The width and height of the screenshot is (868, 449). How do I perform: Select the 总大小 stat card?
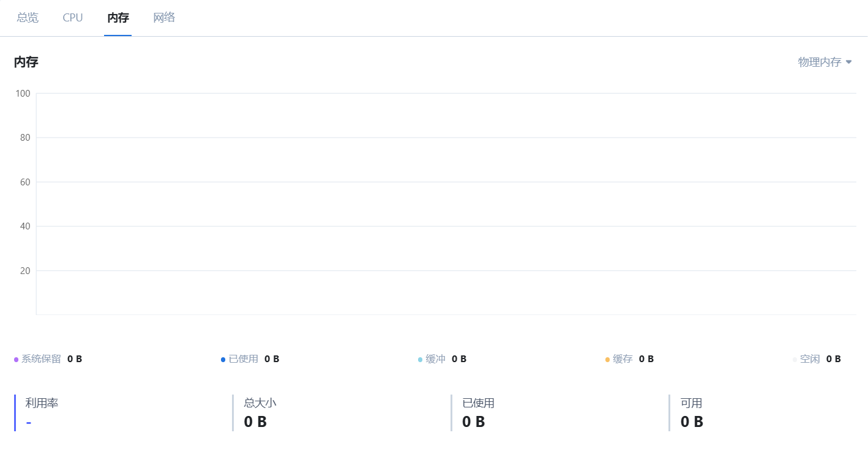(x=341, y=413)
